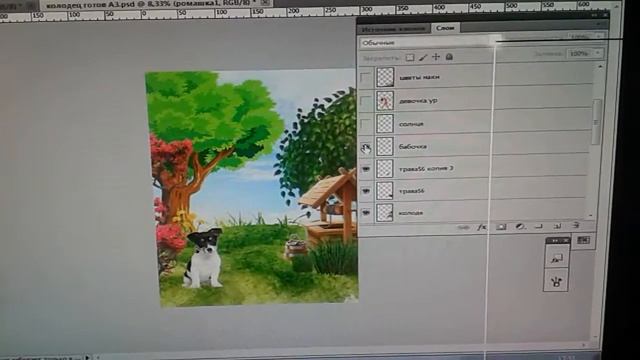Click the lower icon in collapsed dock
This screenshot has height=360, width=640.
point(556,281)
